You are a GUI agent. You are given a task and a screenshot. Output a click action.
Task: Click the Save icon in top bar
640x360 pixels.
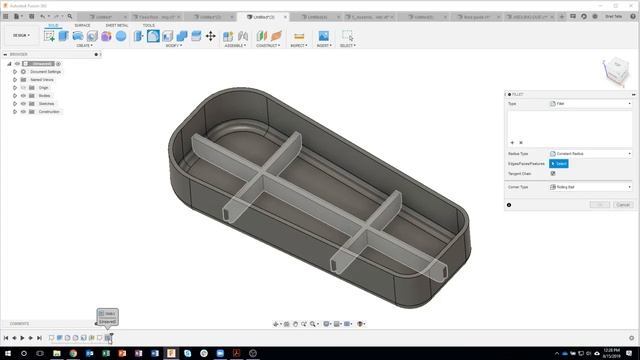31,16
